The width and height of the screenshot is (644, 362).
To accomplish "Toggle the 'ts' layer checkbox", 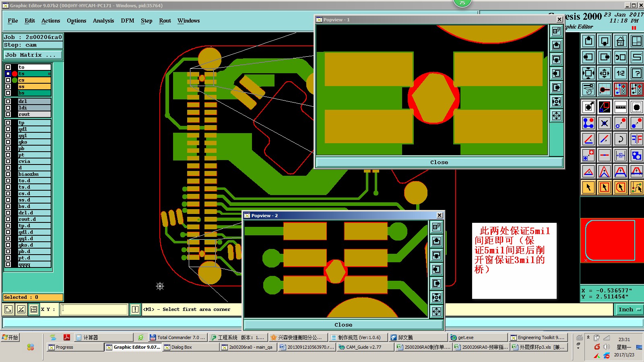I will pyautogui.click(x=8, y=74).
